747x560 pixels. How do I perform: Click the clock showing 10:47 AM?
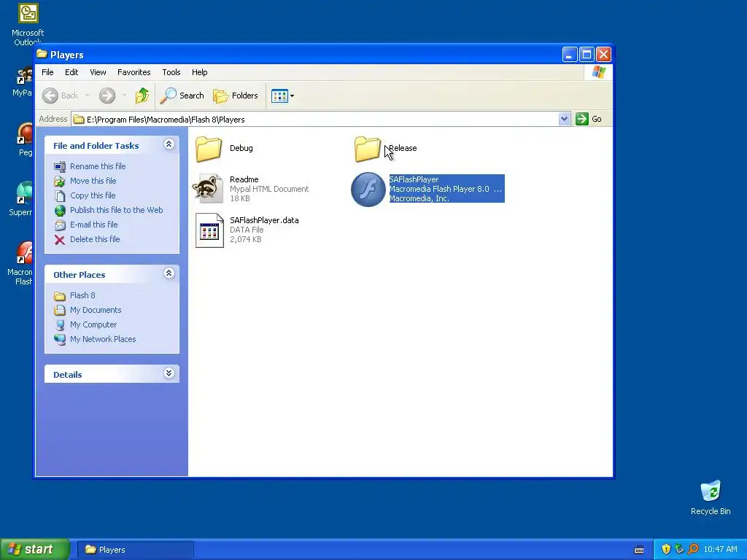click(720, 550)
